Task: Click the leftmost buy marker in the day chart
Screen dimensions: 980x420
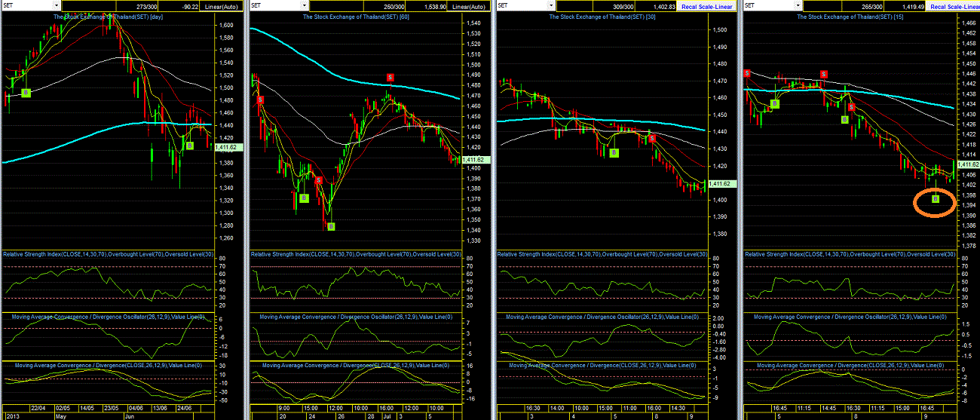Action: [x=26, y=92]
